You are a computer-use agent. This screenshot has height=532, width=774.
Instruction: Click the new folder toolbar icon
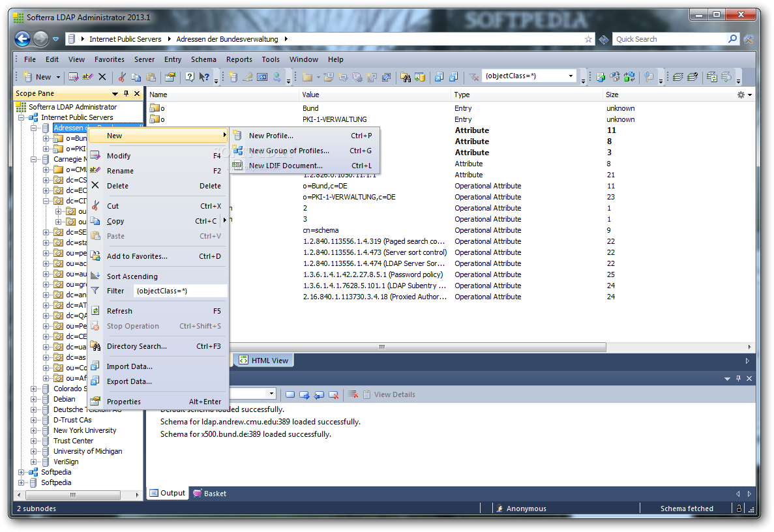coord(307,77)
